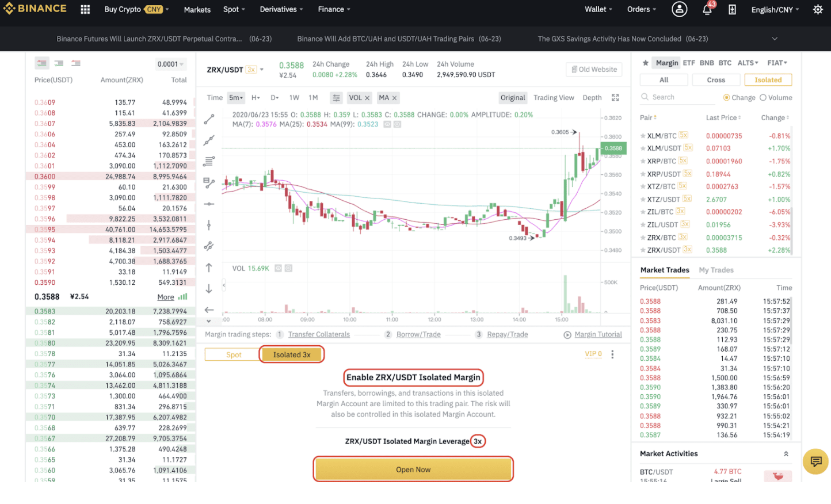This screenshot has height=504, width=831.
Task: Open the 5m chart interval dropdown
Action: 236,98
